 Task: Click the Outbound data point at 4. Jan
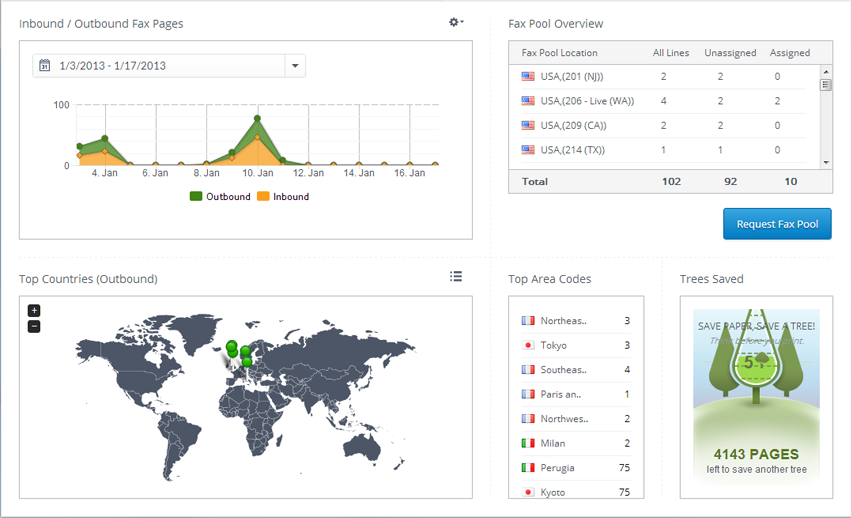(x=105, y=138)
